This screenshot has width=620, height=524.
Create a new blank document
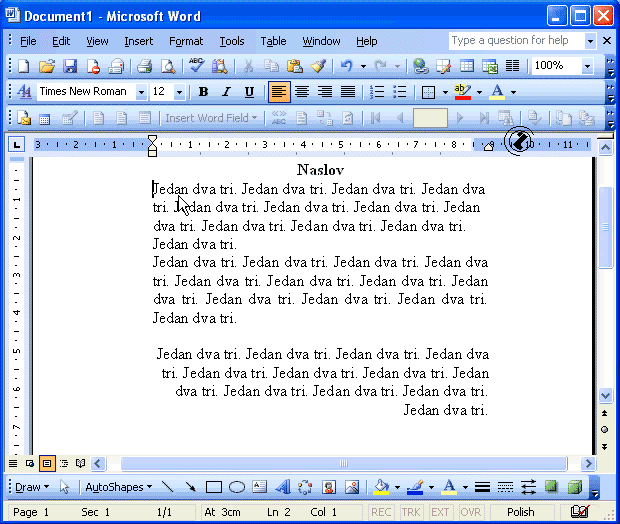point(23,66)
